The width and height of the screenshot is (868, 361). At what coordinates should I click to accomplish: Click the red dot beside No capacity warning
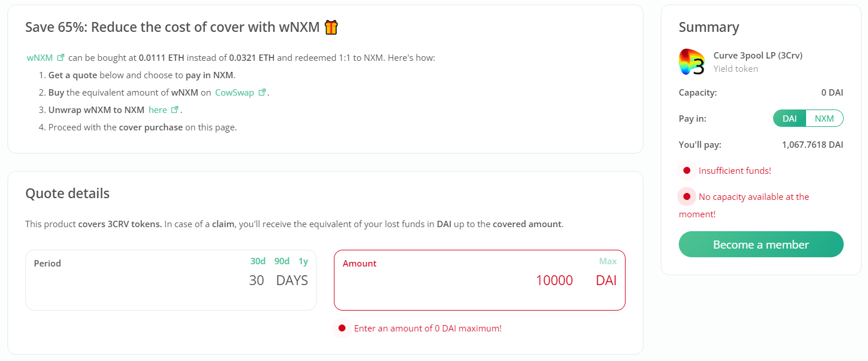click(687, 197)
